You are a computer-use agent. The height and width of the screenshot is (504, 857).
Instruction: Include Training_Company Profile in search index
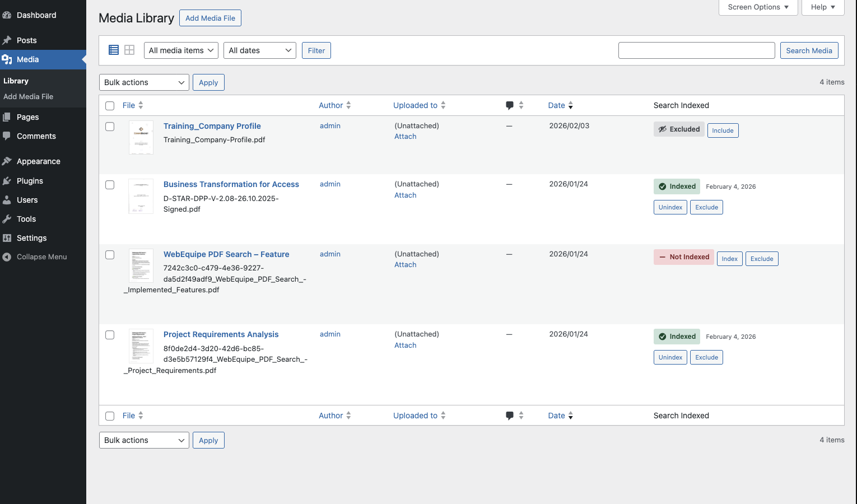point(723,130)
